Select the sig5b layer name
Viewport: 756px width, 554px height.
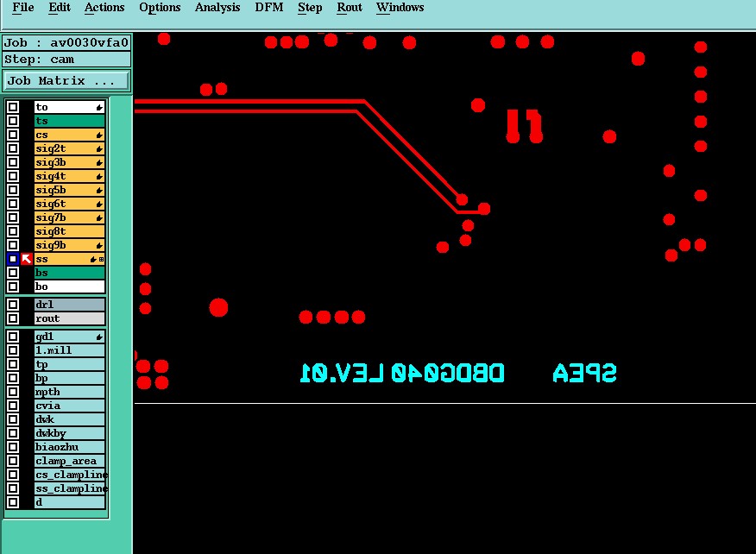[69, 190]
